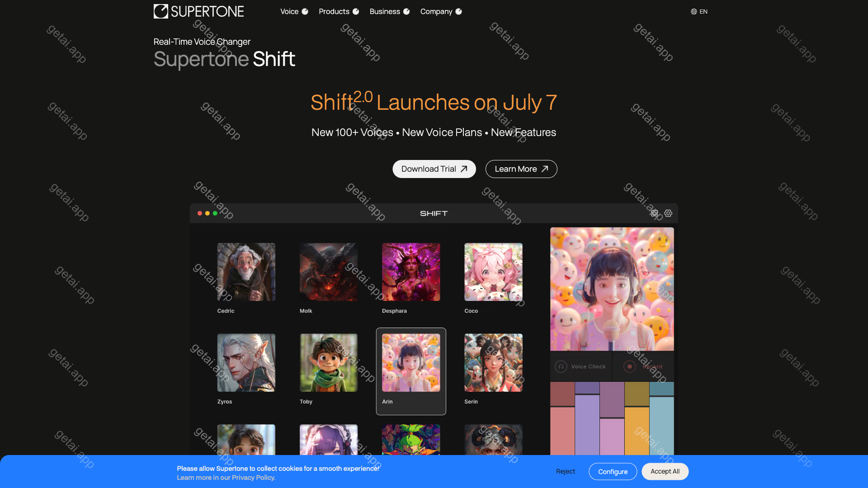The height and width of the screenshot is (488, 868).
Task: Select the Zyros voice thumbnail
Action: 246,363
